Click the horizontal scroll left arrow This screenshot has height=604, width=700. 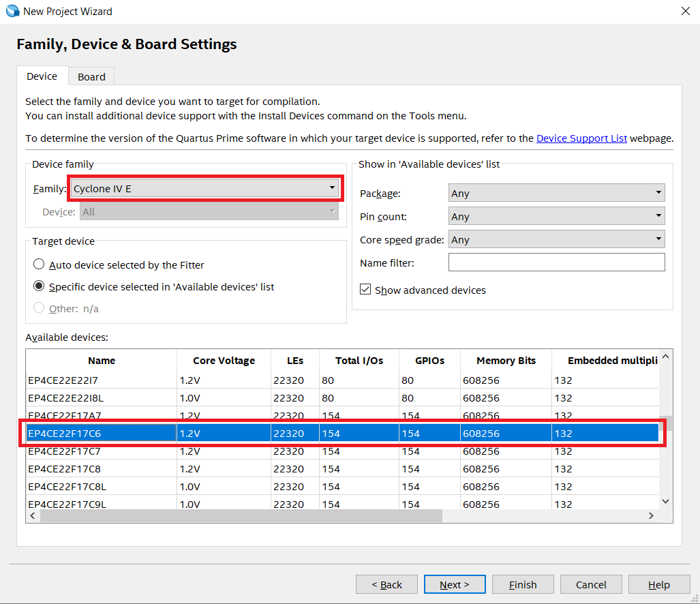(x=33, y=515)
